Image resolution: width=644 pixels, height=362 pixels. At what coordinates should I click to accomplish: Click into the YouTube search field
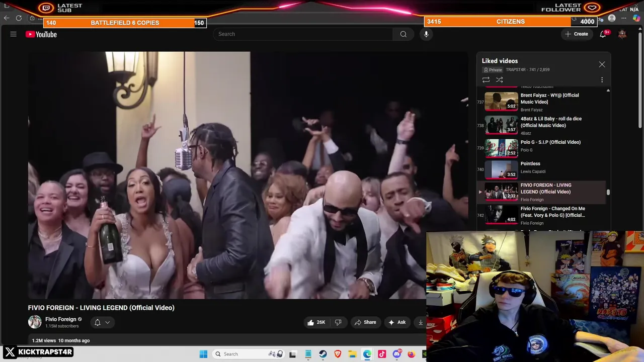click(303, 34)
